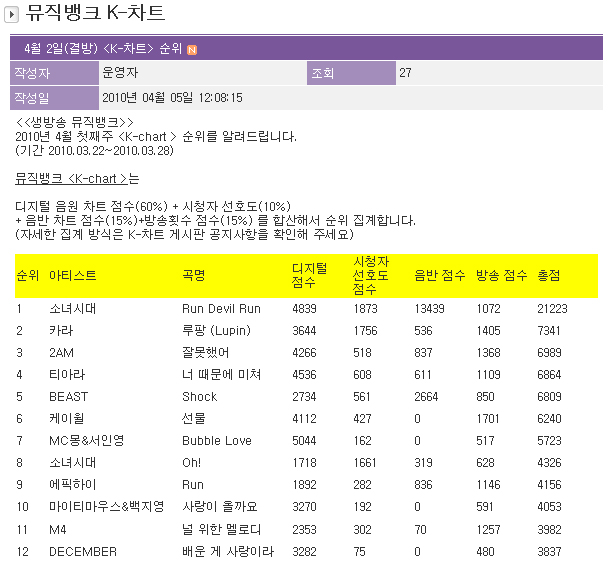
Task: Select album score 13439
Action: coord(429,309)
